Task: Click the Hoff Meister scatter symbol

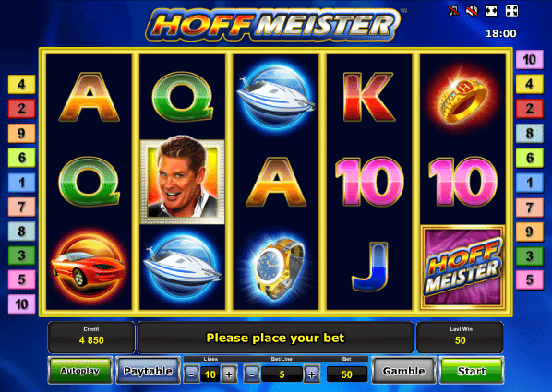Action: pyautogui.click(x=462, y=267)
